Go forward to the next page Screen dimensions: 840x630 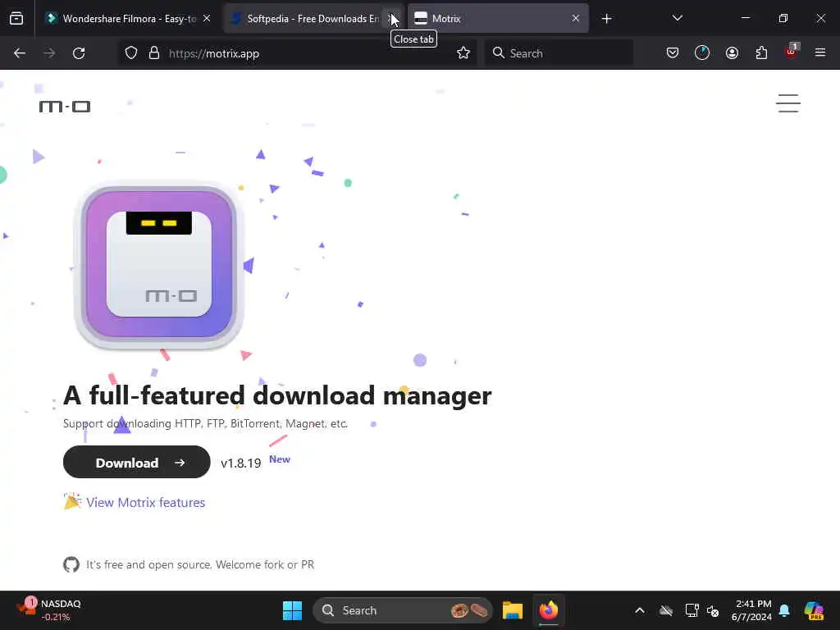(49, 53)
